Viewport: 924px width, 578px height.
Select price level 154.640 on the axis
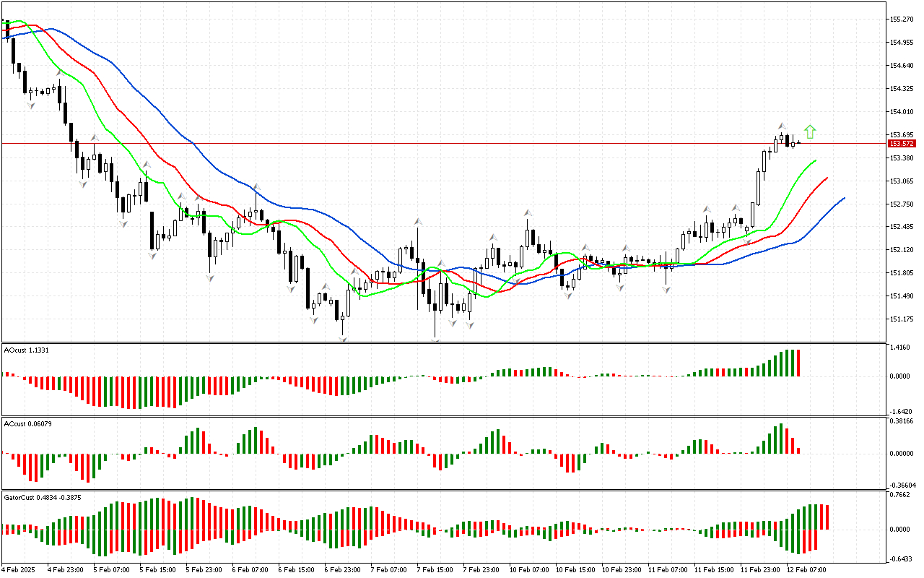[902, 66]
